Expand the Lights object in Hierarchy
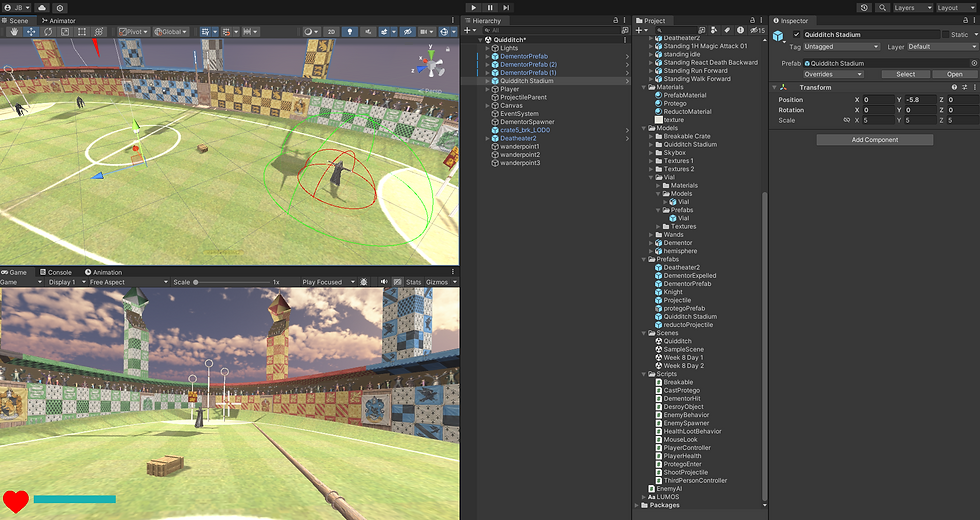 click(x=488, y=48)
